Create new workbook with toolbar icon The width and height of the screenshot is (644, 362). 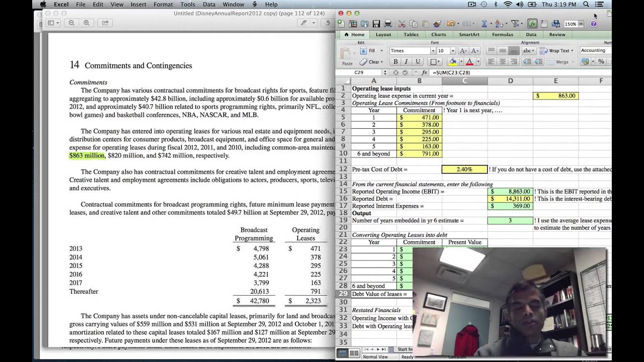(341, 24)
